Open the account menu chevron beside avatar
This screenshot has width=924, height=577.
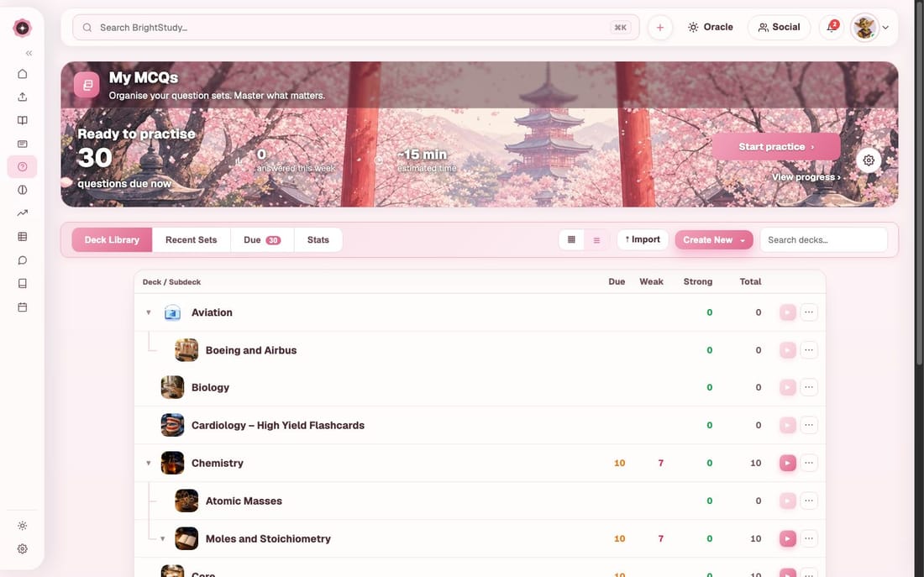[885, 28]
